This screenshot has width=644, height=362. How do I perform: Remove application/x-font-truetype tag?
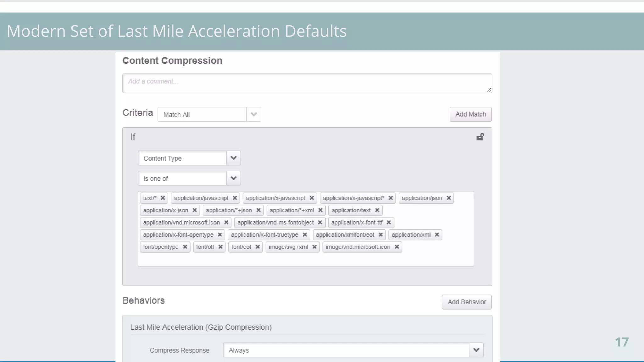305,235
